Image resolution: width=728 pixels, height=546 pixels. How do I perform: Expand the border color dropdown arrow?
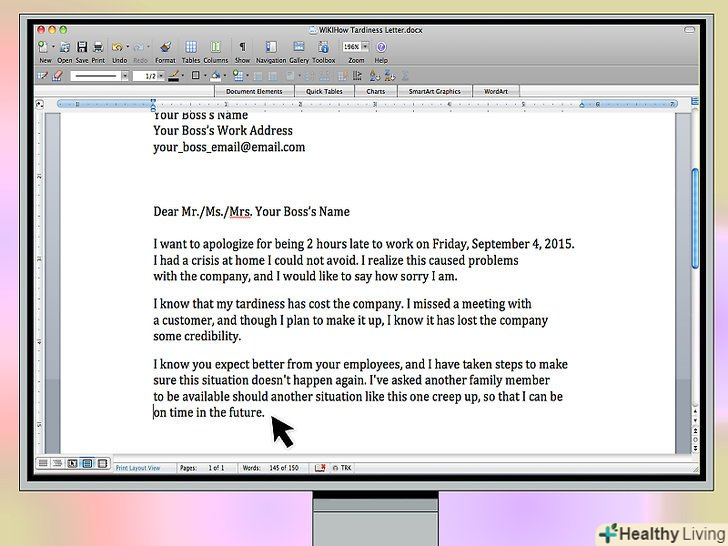click(182, 76)
